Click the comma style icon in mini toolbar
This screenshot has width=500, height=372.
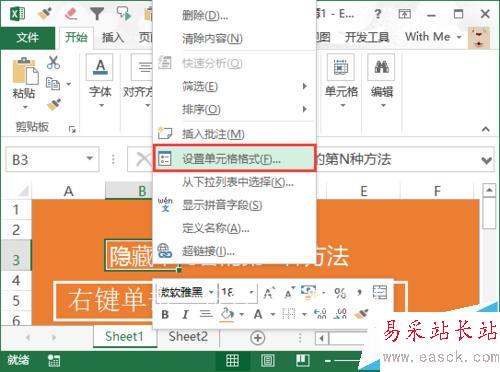point(359,292)
